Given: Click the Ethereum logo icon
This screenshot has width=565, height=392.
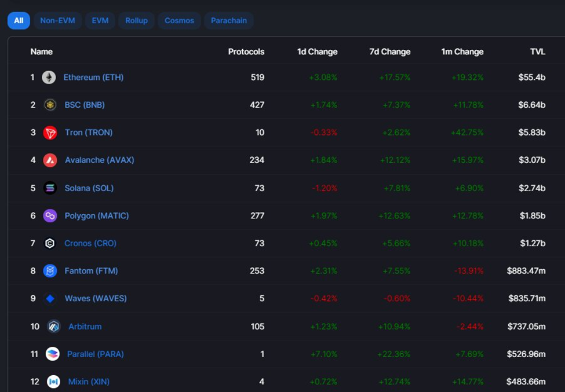Looking at the screenshot, I should pos(49,77).
